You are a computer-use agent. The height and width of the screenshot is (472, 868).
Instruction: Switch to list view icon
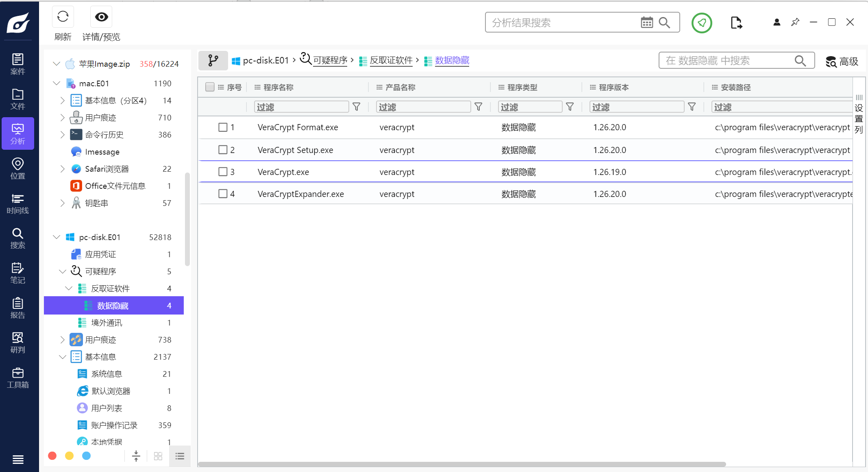tap(180, 456)
